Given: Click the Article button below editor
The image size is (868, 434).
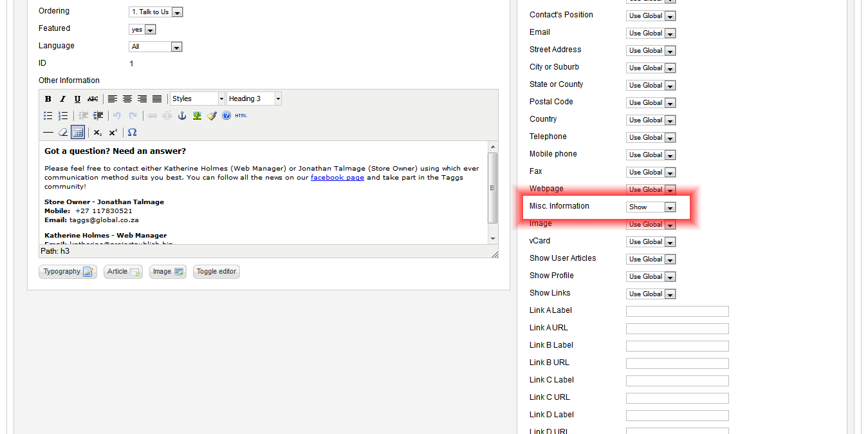Looking at the screenshot, I should [x=123, y=272].
